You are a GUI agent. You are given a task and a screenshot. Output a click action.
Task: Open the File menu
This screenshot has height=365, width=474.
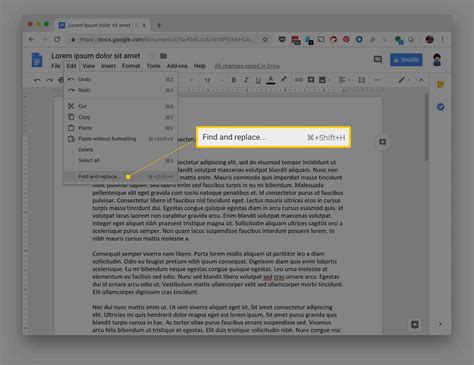click(56, 66)
